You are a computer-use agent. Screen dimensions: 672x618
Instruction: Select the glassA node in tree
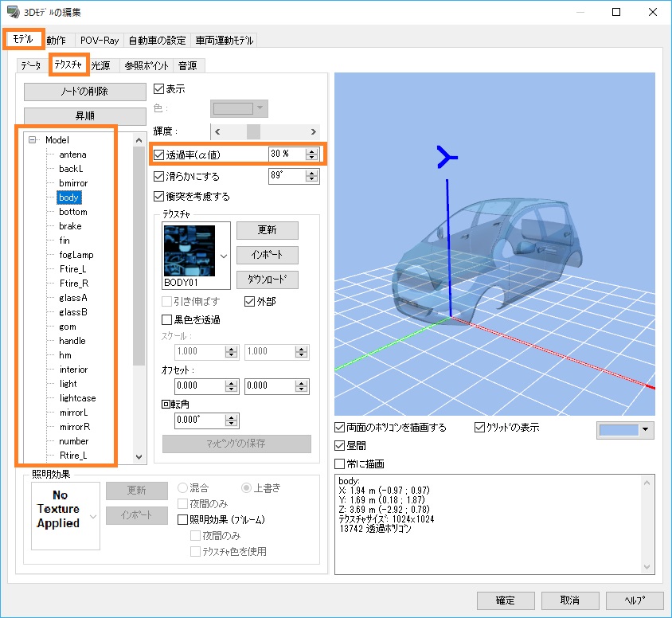pos(72,298)
